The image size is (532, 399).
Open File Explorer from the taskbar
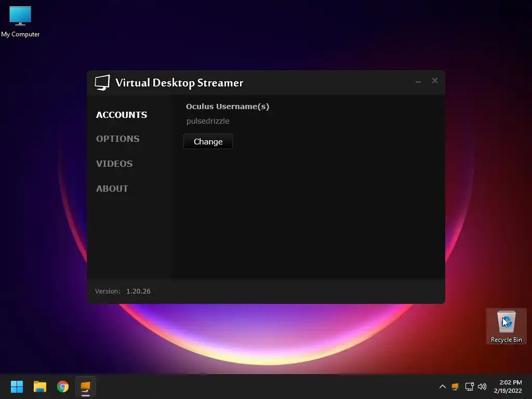point(39,387)
